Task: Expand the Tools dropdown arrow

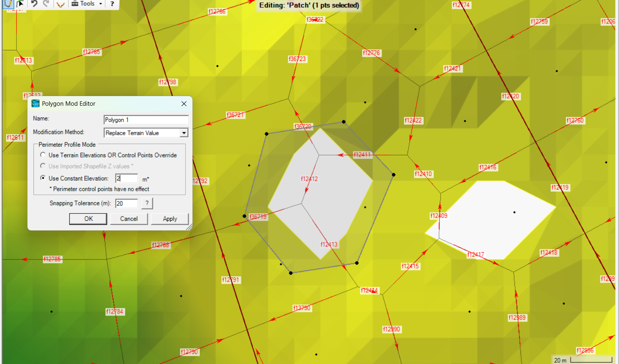Action: click(100, 4)
